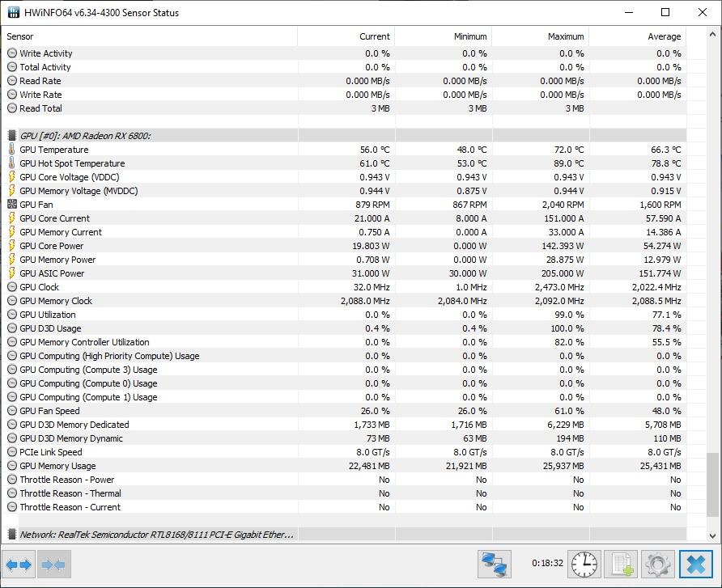The width and height of the screenshot is (722, 588).
Task: Click the clock reset timer icon
Action: (x=584, y=564)
